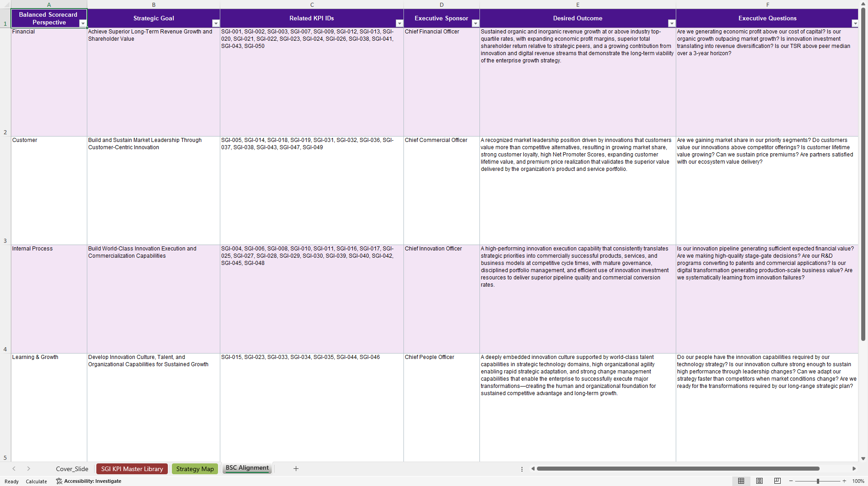Zoom in with the plus button
Screen dimensions: 868x486
pos(844,481)
